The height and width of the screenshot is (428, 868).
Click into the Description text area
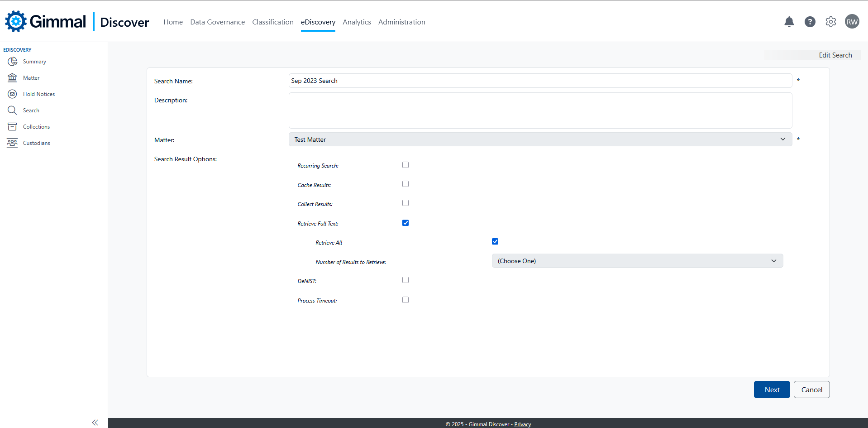click(x=540, y=111)
